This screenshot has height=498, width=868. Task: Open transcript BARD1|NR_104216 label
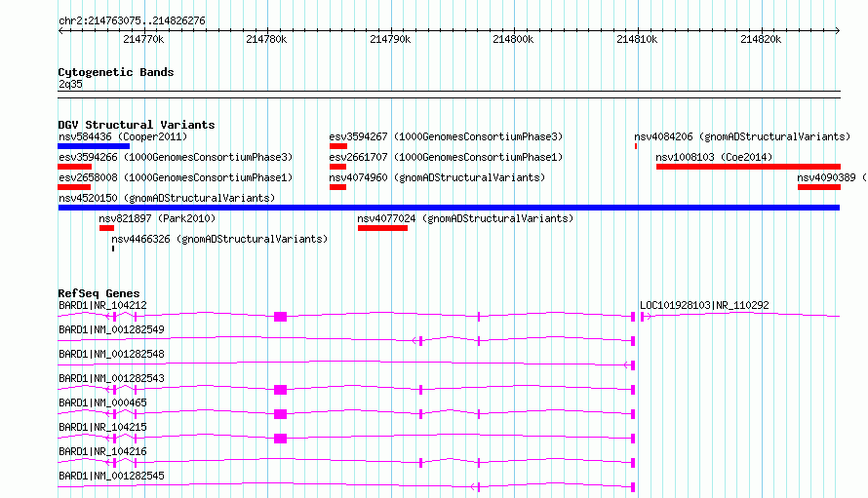click(x=102, y=451)
